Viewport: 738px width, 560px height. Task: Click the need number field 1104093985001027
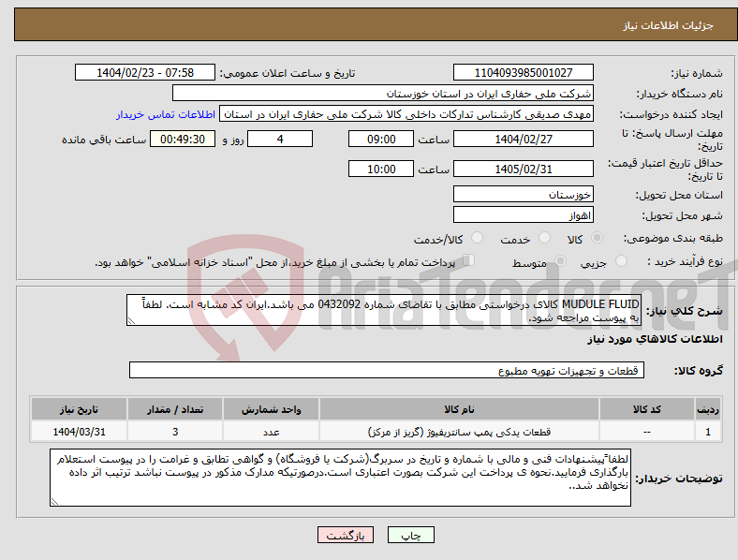pyautogui.click(x=523, y=72)
